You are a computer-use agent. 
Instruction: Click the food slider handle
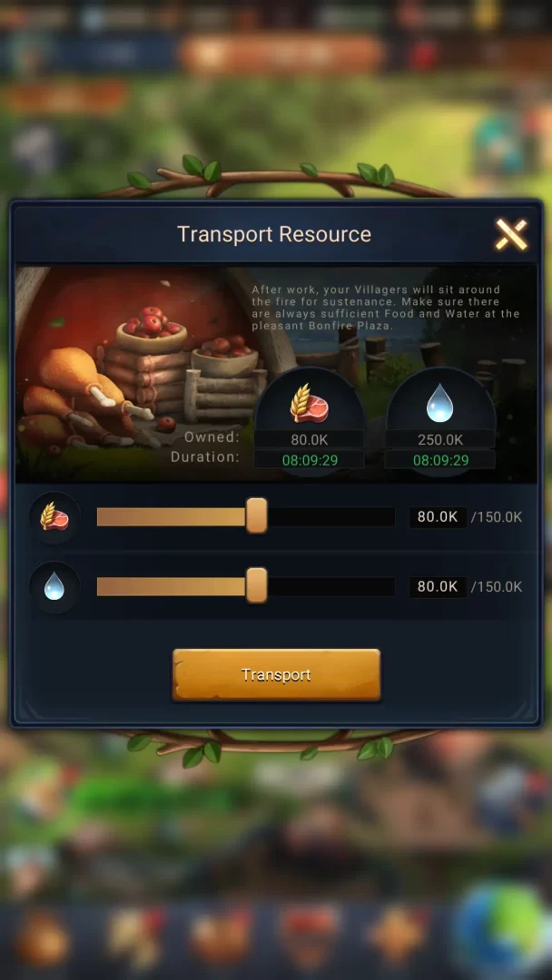[256, 515]
